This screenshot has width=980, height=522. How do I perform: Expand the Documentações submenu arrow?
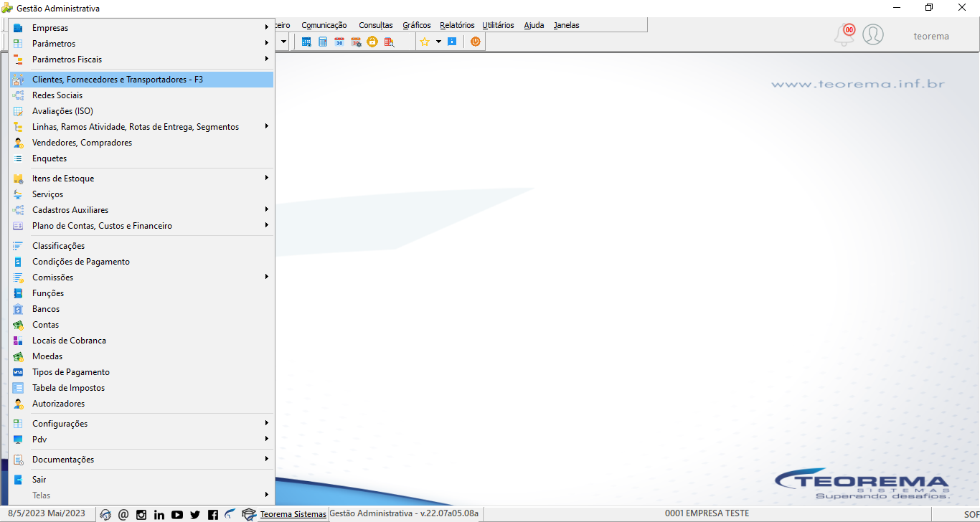point(266,459)
